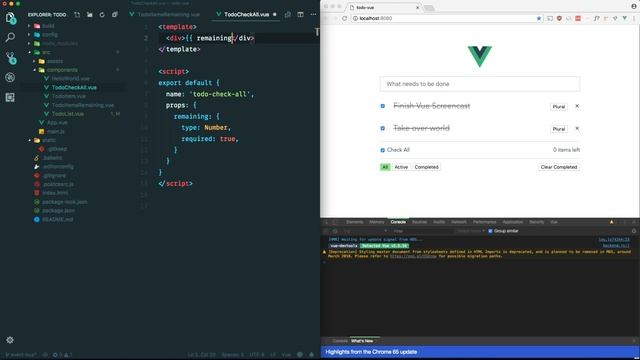Click the open changes icon in editor toolbar
The image size is (640, 360).
pos(288,14)
